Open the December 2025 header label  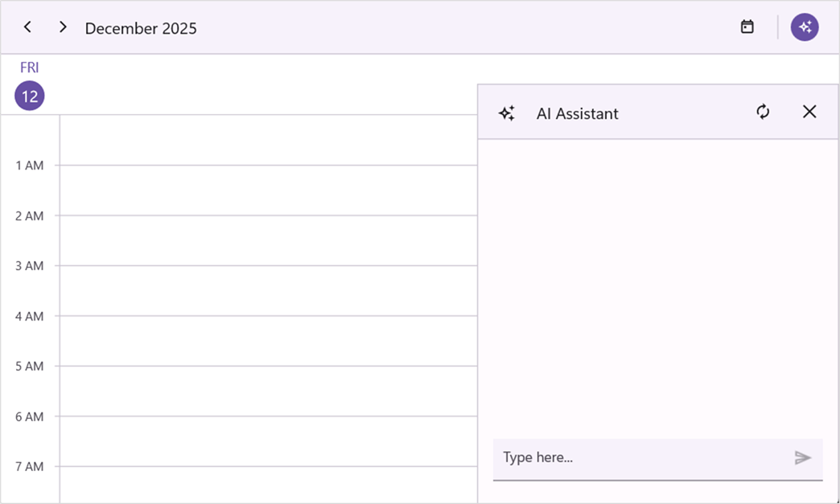[141, 28]
